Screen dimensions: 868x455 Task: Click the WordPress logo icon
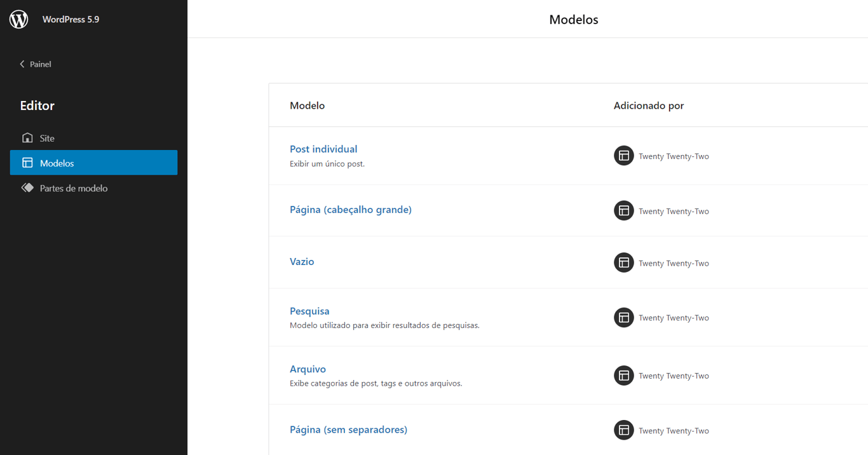pos(19,19)
